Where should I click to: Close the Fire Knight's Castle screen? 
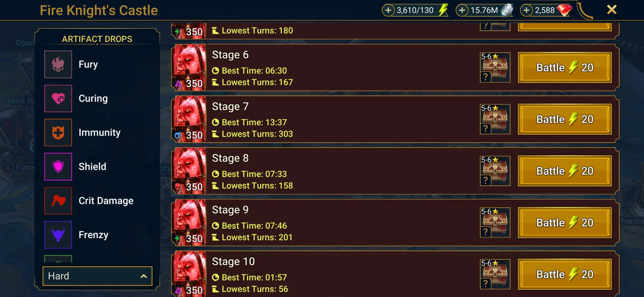point(612,10)
